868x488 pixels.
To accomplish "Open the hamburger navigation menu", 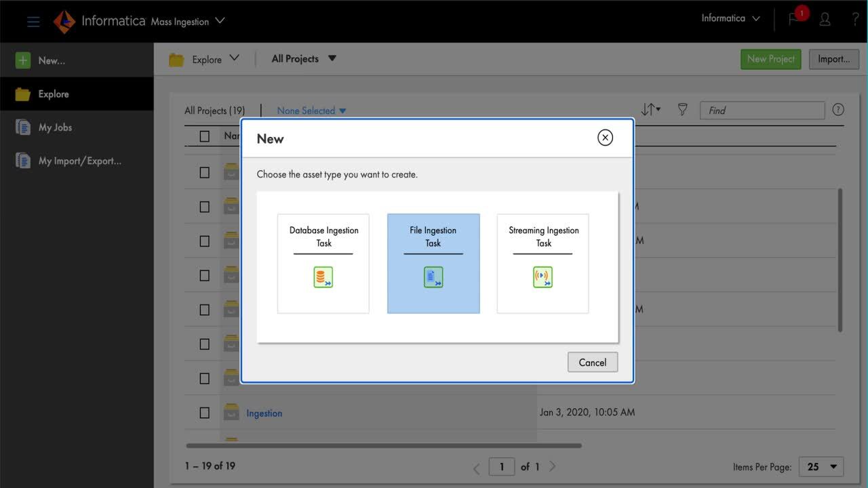I will coord(33,22).
